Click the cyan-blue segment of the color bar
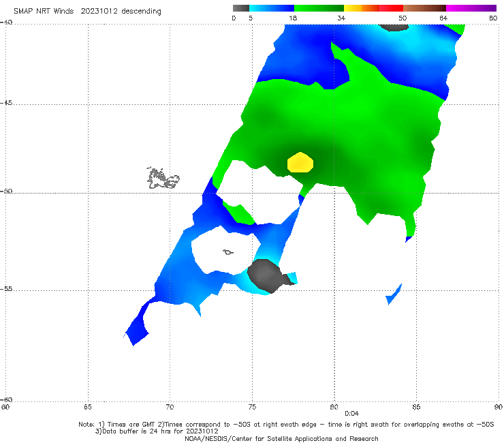Screen dimensions: 504x443 (x=272, y=8)
